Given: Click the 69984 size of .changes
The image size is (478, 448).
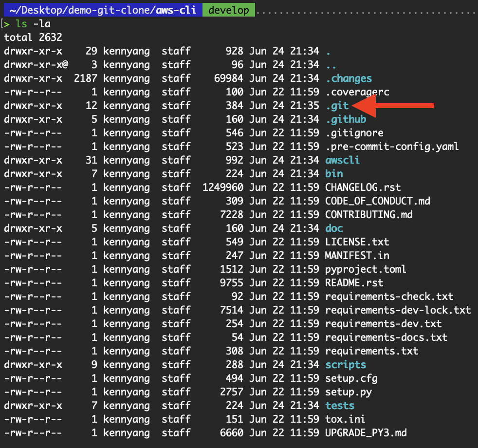Looking at the screenshot, I should pyautogui.click(x=229, y=78).
